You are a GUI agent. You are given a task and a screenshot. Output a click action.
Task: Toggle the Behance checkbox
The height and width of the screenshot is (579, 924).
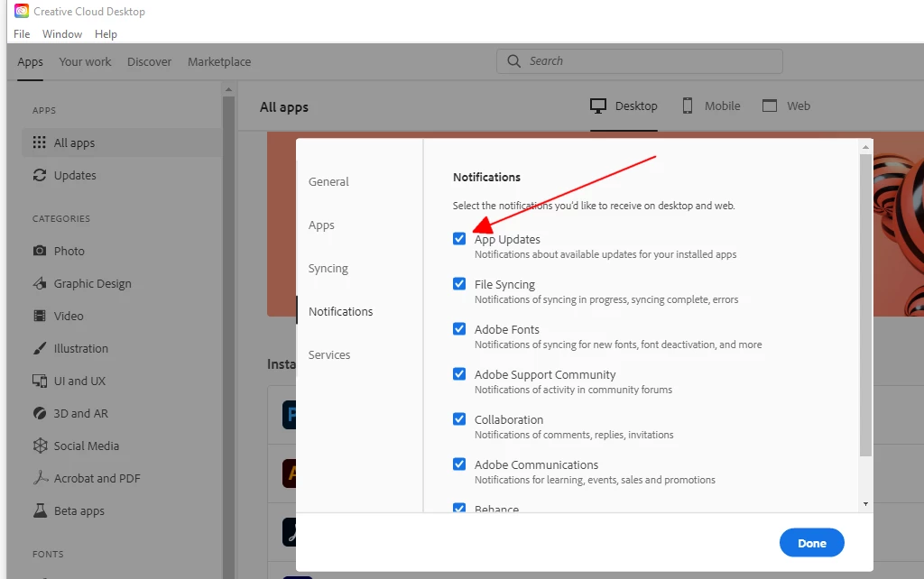click(459, 508)
